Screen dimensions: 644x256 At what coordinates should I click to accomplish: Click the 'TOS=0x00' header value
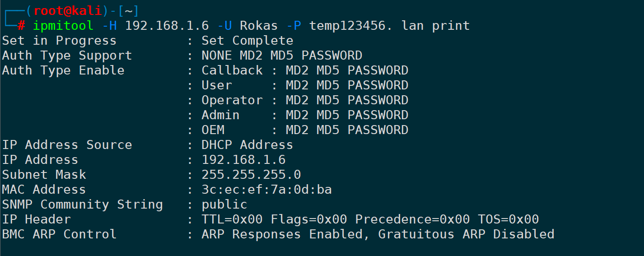coord(508,219)
